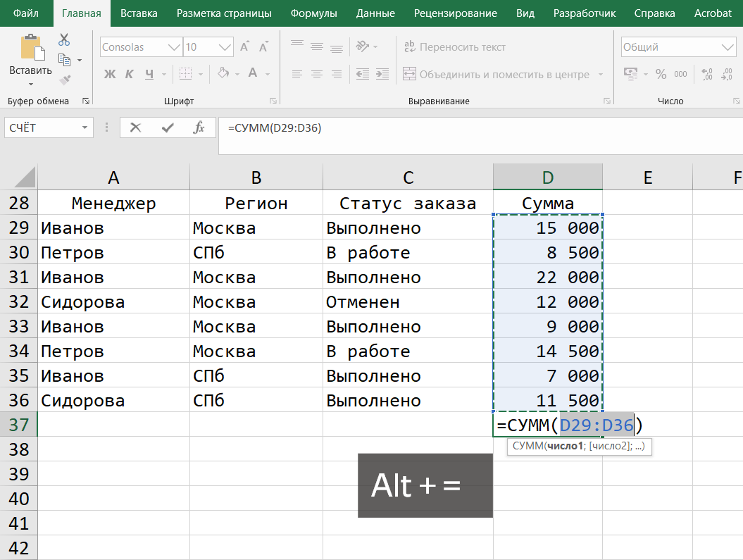Switch to the Разработчик tab
The image size is (743, 560).
pos(585,13)
